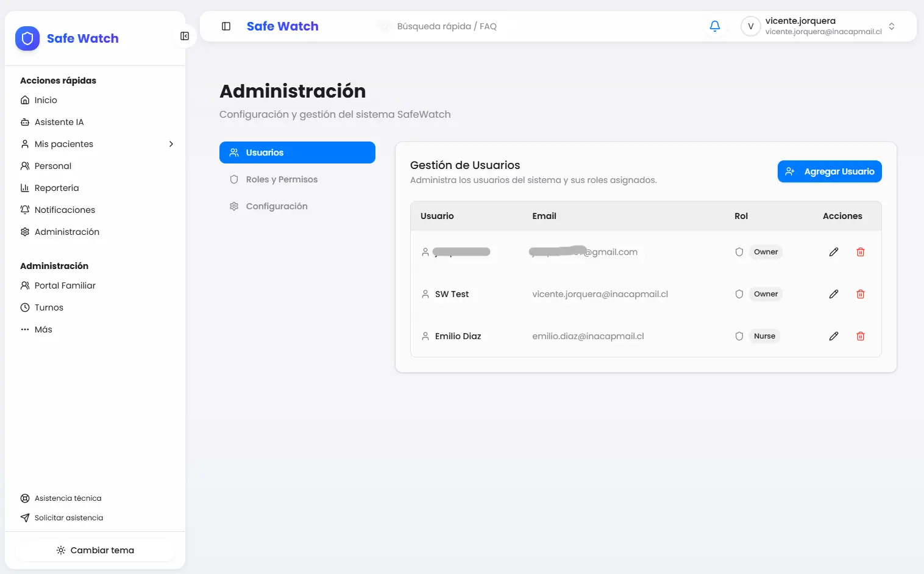Open the Configuración tab
Image resolution: width=924 pixels, height=574 pixels.
276,206
